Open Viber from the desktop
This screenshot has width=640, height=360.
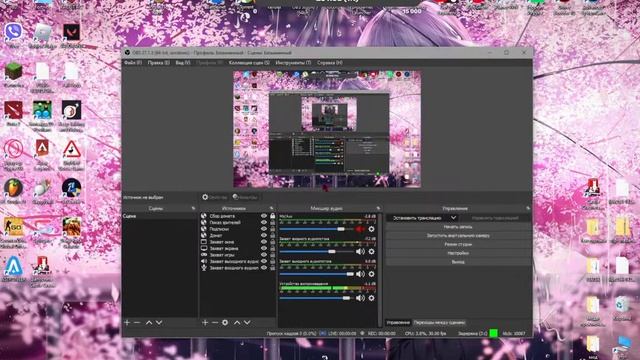pyautogui.click(x=13, y=32)
